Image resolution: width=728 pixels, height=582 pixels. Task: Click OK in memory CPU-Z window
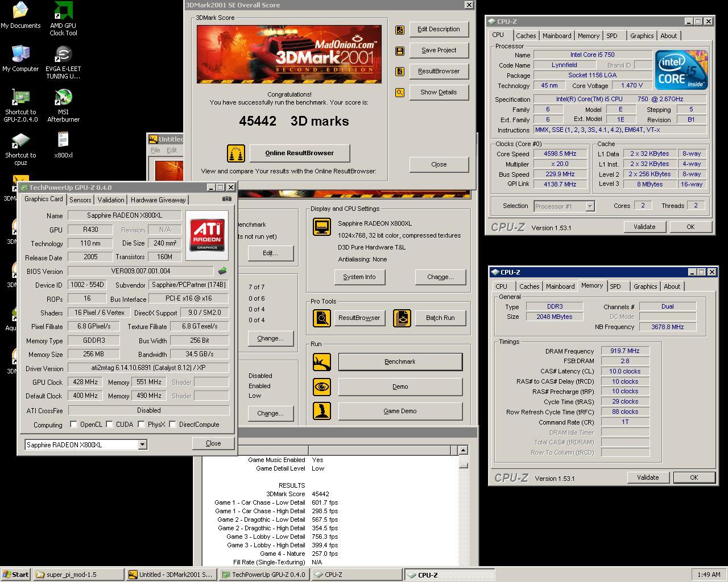click(x=694, y=477)
